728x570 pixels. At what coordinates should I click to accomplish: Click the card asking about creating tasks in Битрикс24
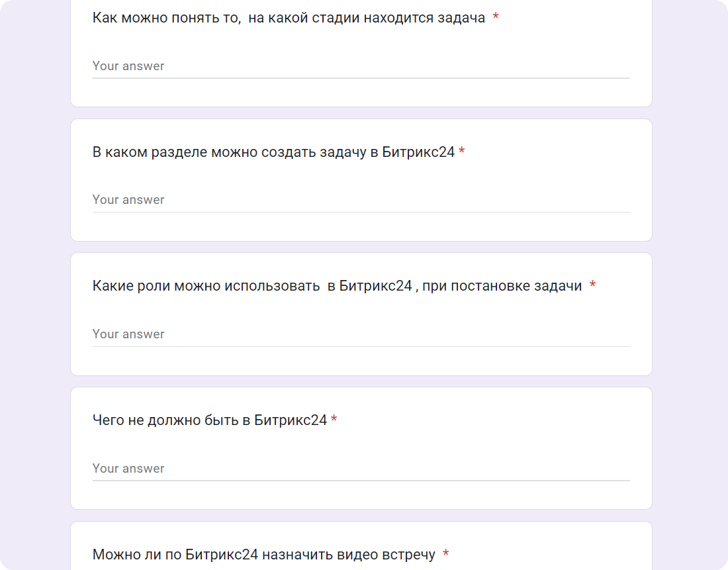[361, 179]
